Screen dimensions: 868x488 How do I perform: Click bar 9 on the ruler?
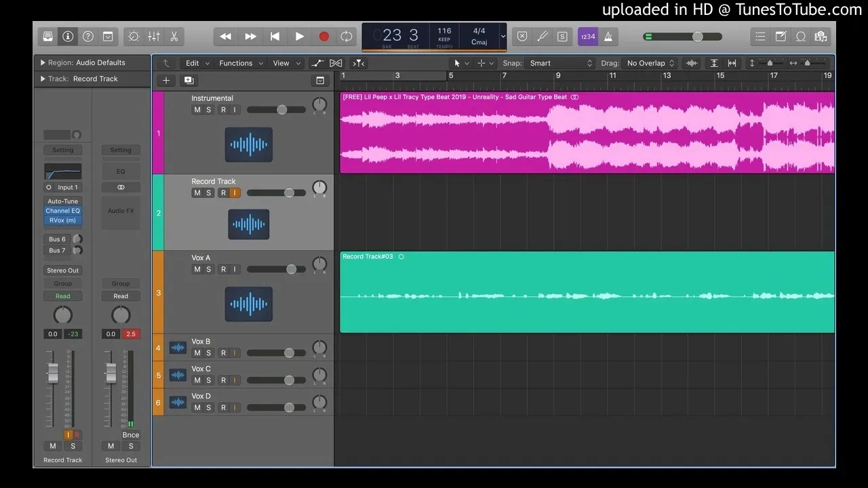click(x=558, y=76)
